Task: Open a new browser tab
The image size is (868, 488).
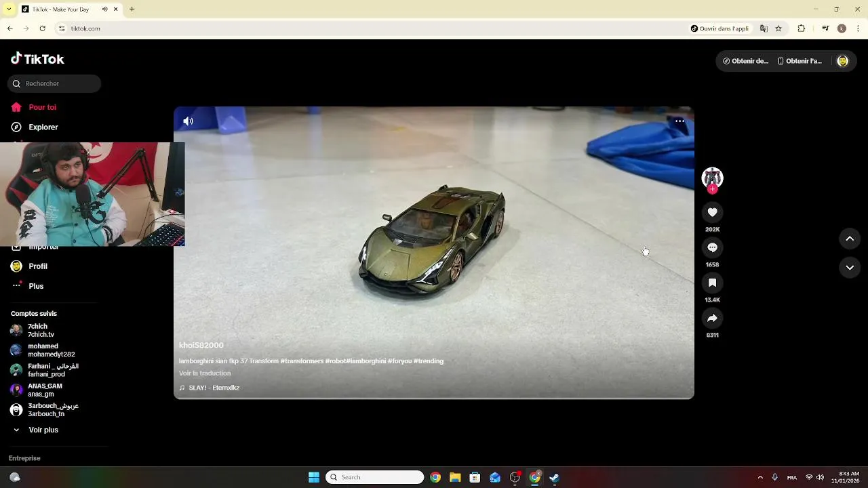Action: tap(132, 9)
